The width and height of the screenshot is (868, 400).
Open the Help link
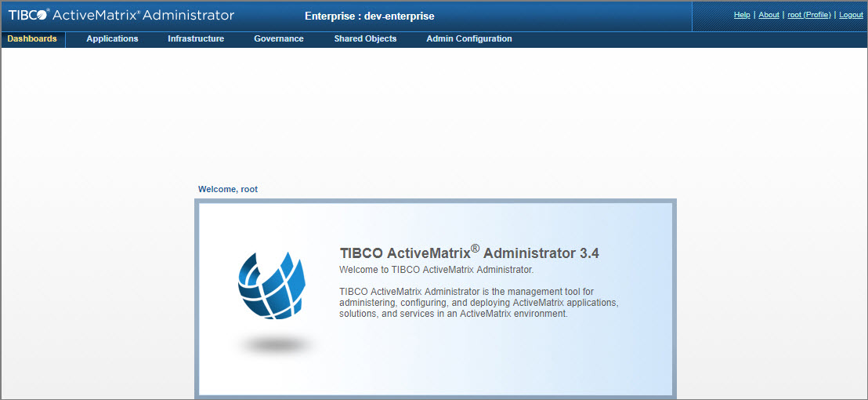[x=742, y=15]
